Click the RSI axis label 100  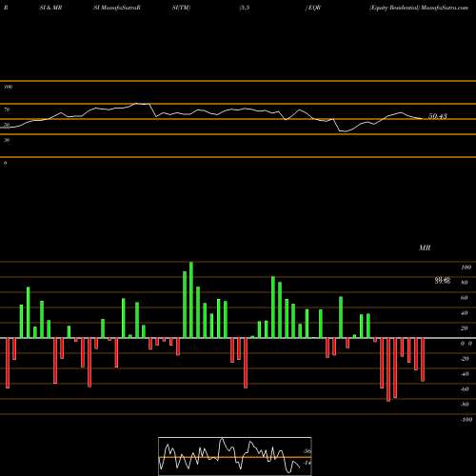(8, 87)
